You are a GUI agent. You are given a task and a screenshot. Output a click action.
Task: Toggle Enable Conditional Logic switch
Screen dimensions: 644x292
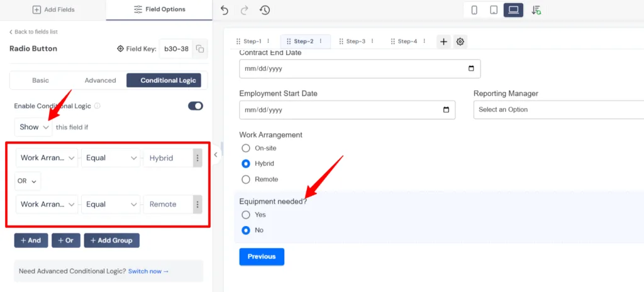(196, 105)
